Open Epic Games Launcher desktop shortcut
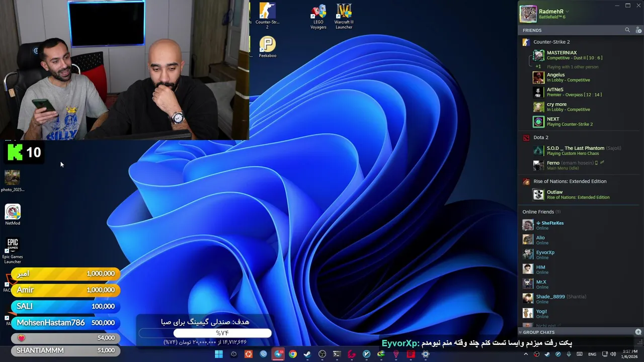Screen dimensions: 644x362 (x=13, y=251)
